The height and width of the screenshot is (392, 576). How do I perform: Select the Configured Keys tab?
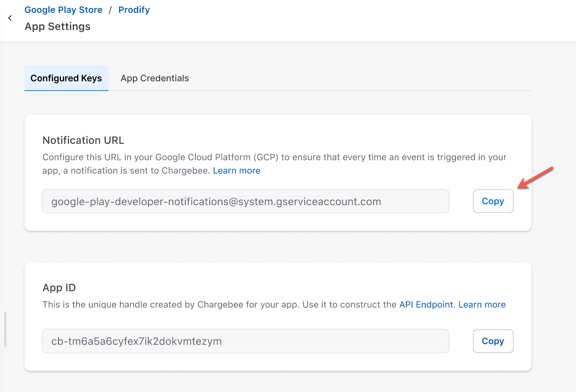(66, 78)
